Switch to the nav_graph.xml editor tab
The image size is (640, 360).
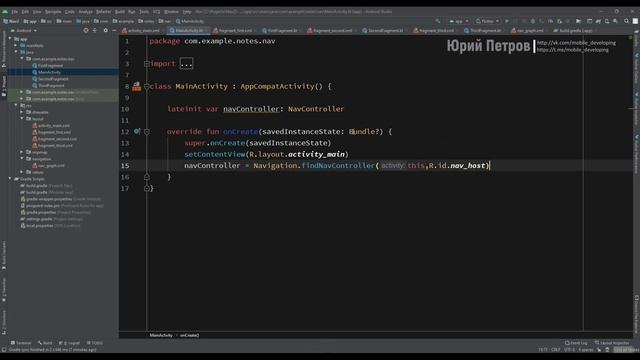528,30
